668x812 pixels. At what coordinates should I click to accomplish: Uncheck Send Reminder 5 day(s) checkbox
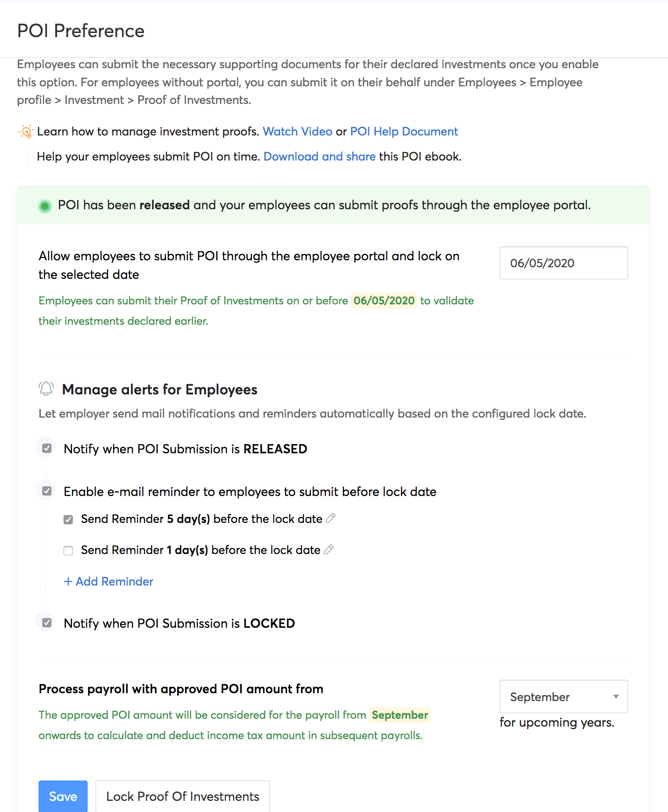[x=68, y=520]
